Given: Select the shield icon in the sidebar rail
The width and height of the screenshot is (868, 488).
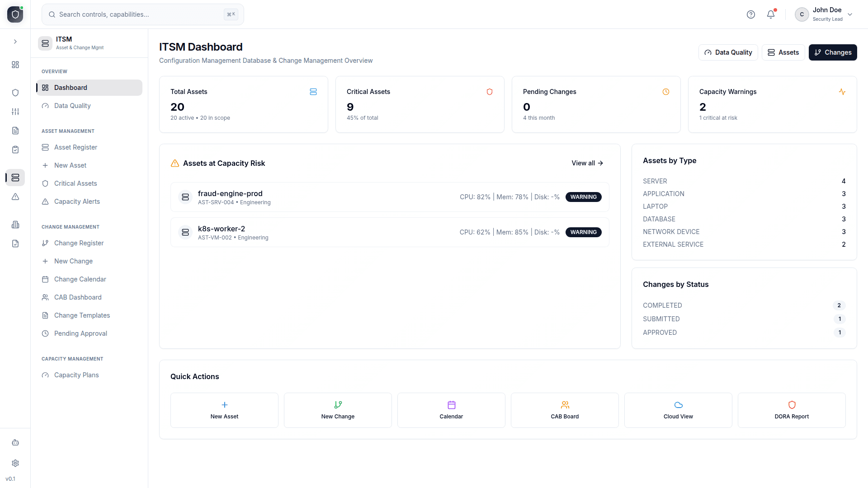Looking at the screenshot, I should click(x=15, y=92).
